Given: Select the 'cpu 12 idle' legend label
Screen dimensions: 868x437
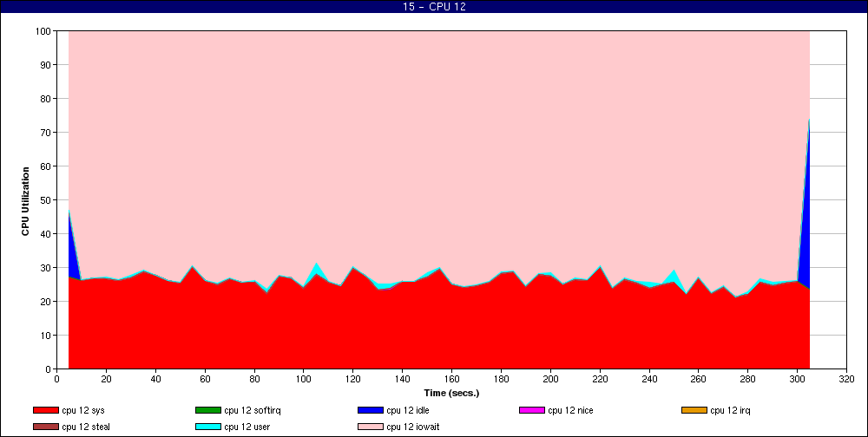Looking at the screenshot, I should [407, 410].
